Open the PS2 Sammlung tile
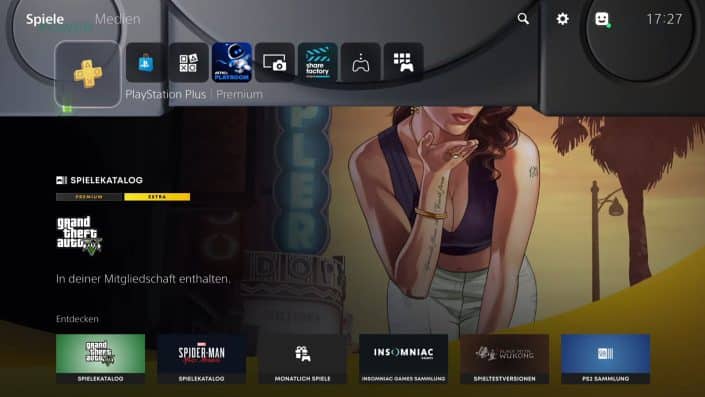 pyautogui.click(x=606, y=359)
